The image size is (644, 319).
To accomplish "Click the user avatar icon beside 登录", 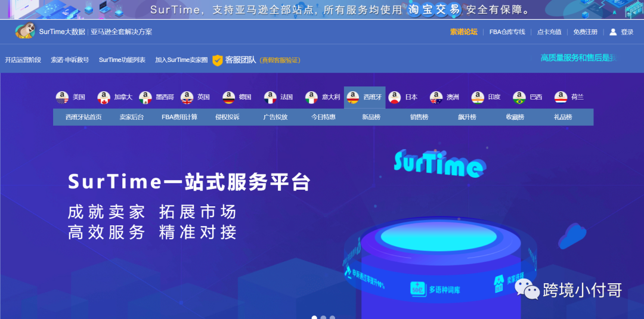I will click(x=613, y=32).
